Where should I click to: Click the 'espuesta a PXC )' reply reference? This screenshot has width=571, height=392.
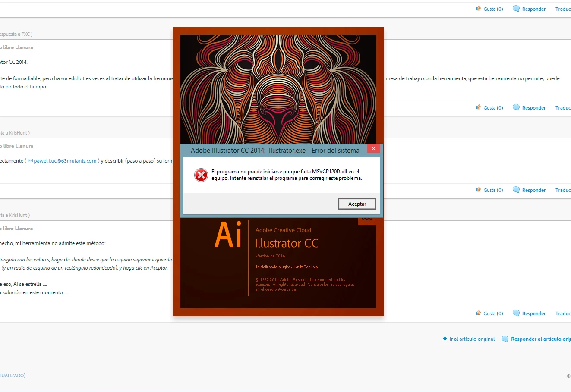16,34
